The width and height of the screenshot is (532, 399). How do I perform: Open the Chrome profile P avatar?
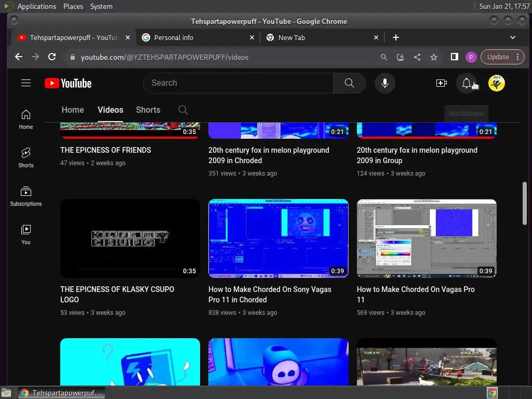[471, 57]
